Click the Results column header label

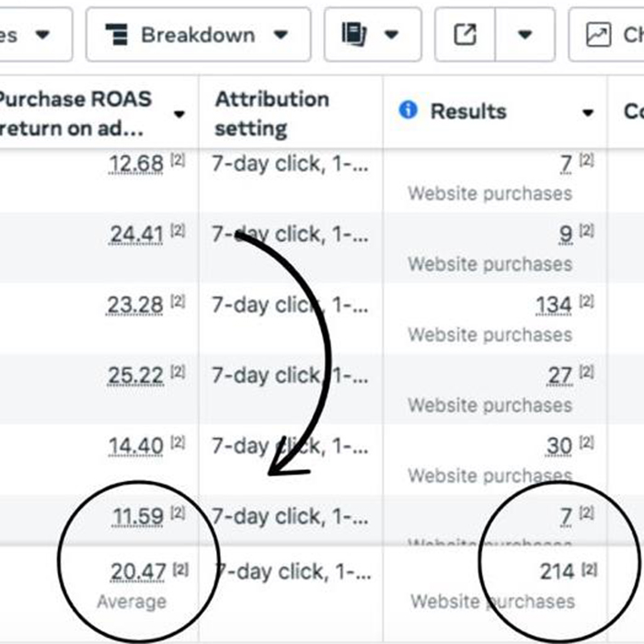click(x=468, y=111)
